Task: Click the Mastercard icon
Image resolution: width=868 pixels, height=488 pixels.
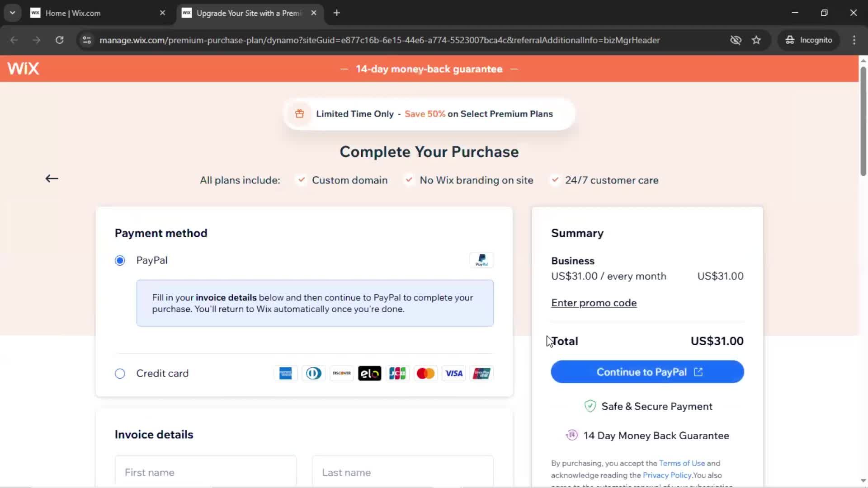Action: [x=425, y=373]
